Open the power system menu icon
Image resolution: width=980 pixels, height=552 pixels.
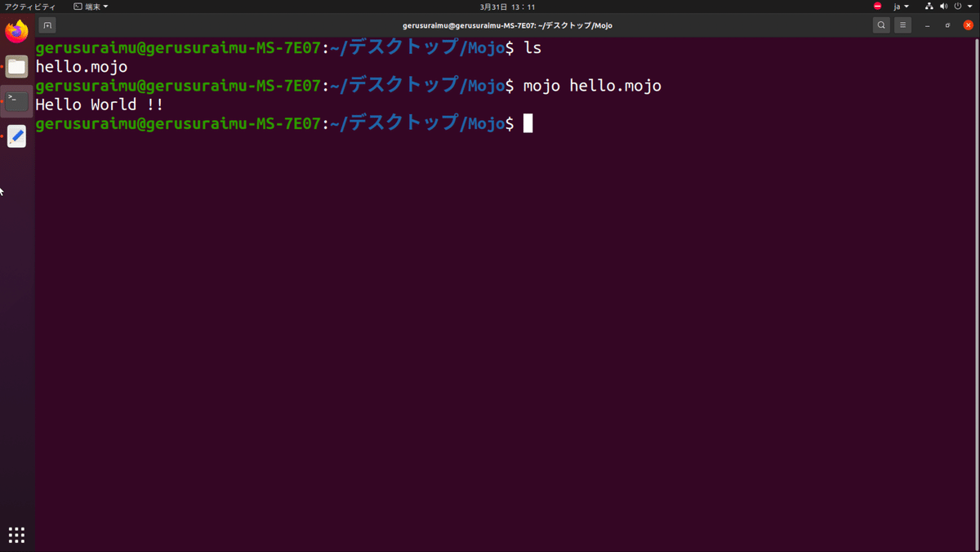point(958,7)
